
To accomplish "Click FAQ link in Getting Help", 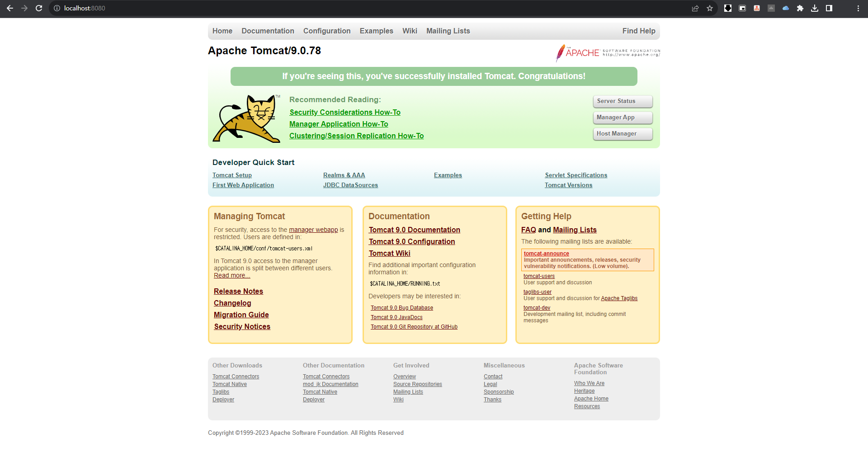I will [528, 230].
